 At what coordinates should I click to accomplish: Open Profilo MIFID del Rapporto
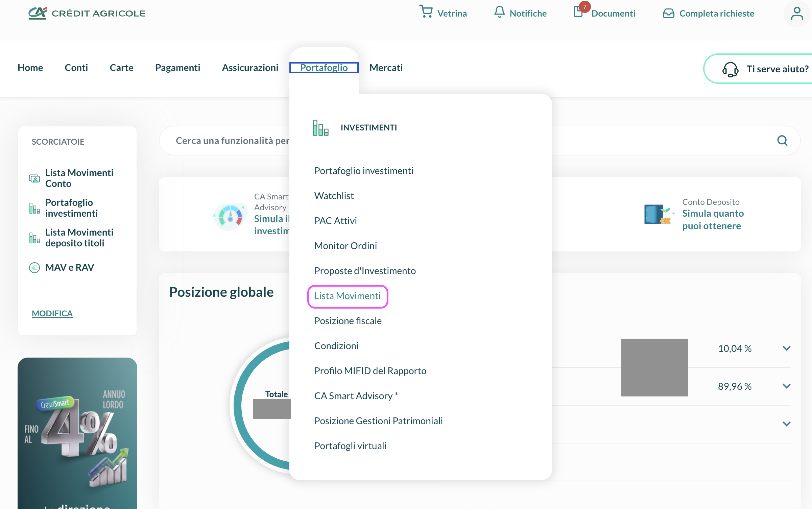(x=370, y=371)
